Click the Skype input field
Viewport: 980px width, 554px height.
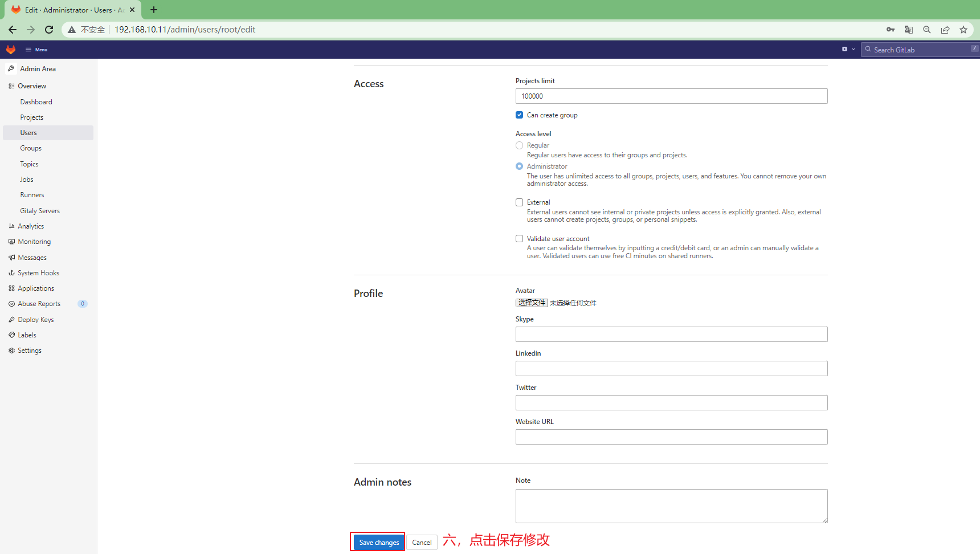(671, 335)
